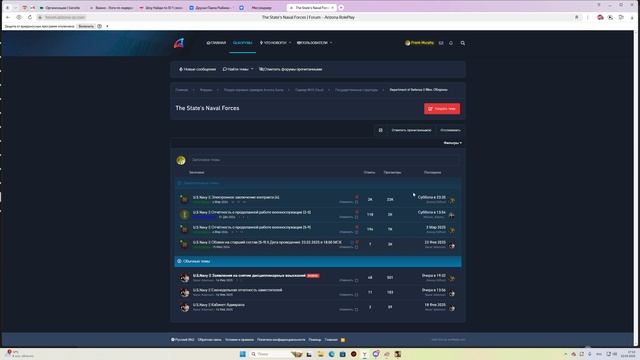Open Условия и правила footer link

[x=239, y=340]
